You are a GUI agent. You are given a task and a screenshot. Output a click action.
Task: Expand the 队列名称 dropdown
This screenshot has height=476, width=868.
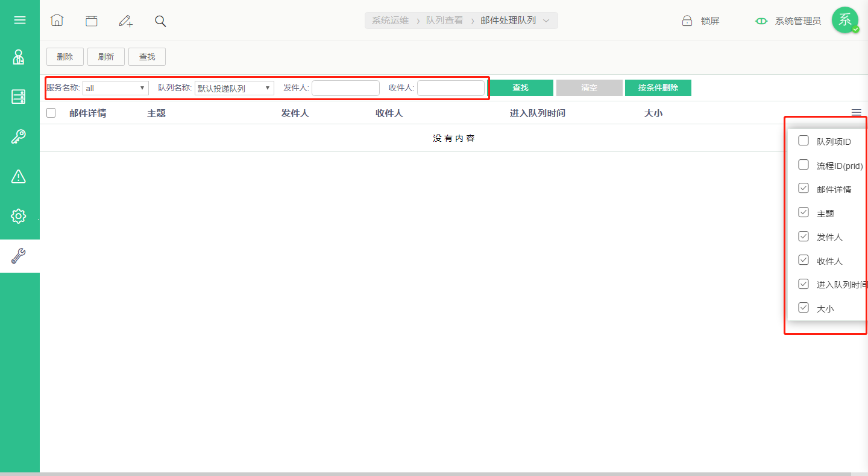pyautogui.click(x=234, y=88)
